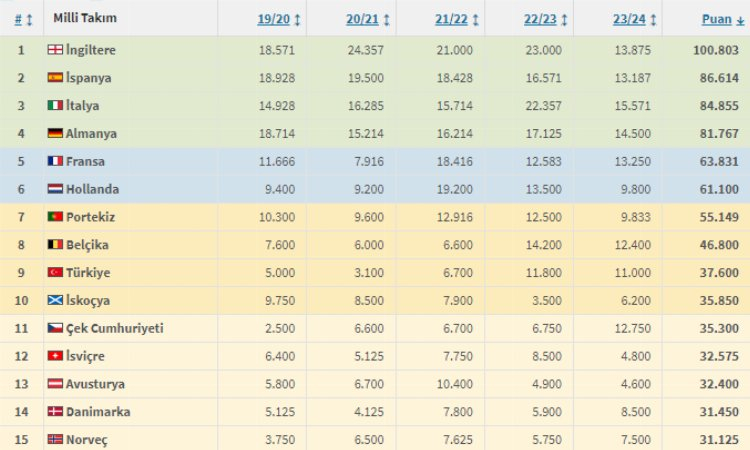Select the Portekiz country name

[x=91, y=217]
